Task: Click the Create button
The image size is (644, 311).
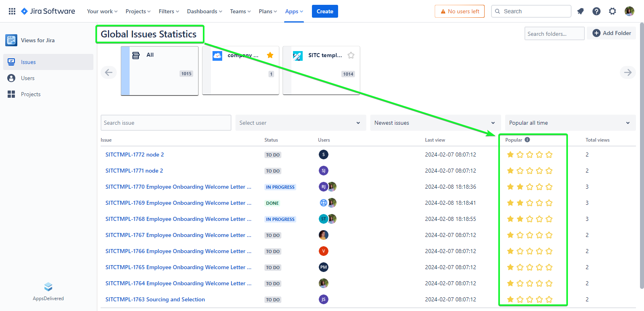Action: click(x=325, y=11)
